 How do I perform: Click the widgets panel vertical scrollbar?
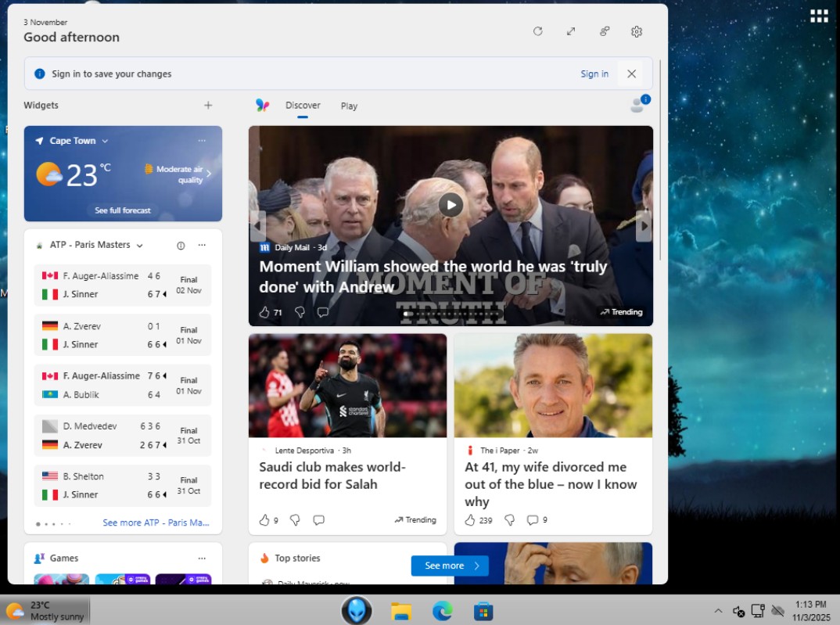pyautogui.click(x=661, y=160)
